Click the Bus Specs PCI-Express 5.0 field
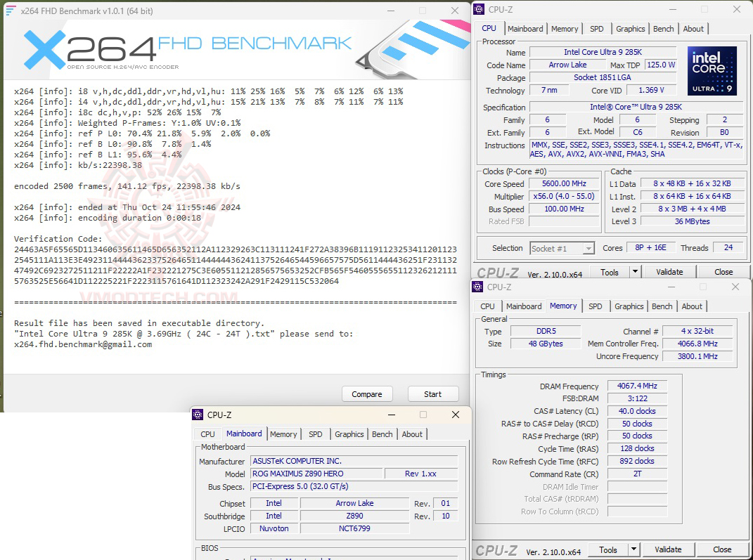This screenshot has width=753, height=560. click(x=354, y=486)
